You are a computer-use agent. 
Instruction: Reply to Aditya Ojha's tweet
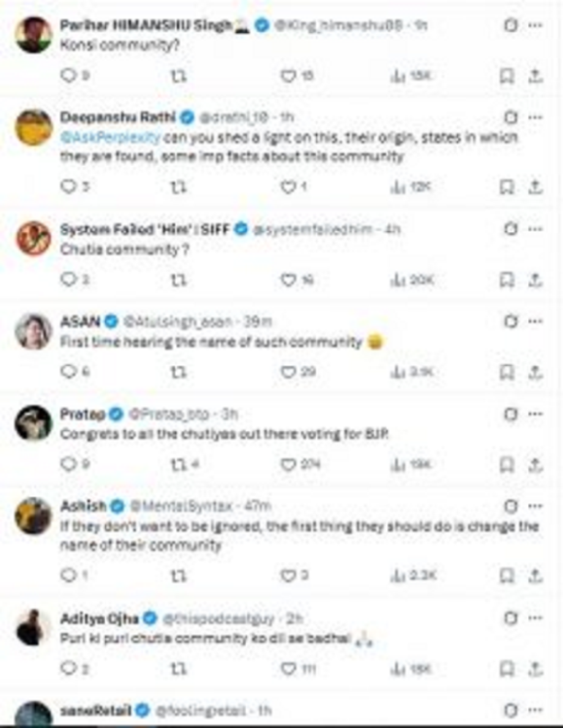[68, 668]
